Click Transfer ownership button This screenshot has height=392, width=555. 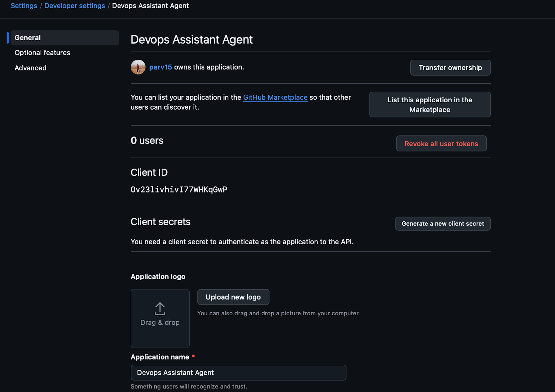click(x=450, y=68)
